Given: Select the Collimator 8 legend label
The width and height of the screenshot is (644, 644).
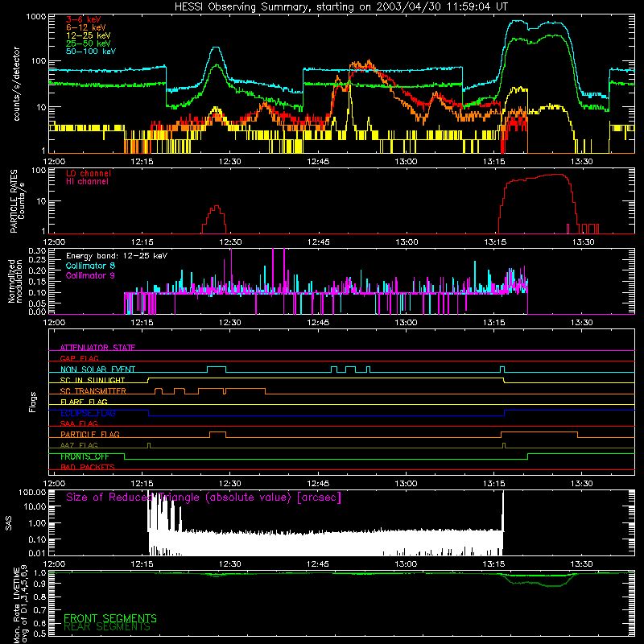Looking at the screenshot, I should click(90, 266).
